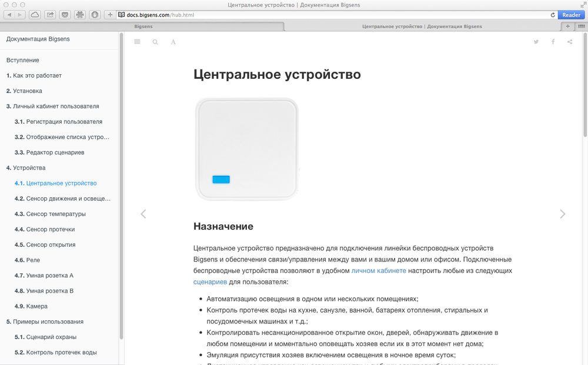Click the share icon in the page header
This screenshot has height=365, width=588.
(x=569, y=42)
